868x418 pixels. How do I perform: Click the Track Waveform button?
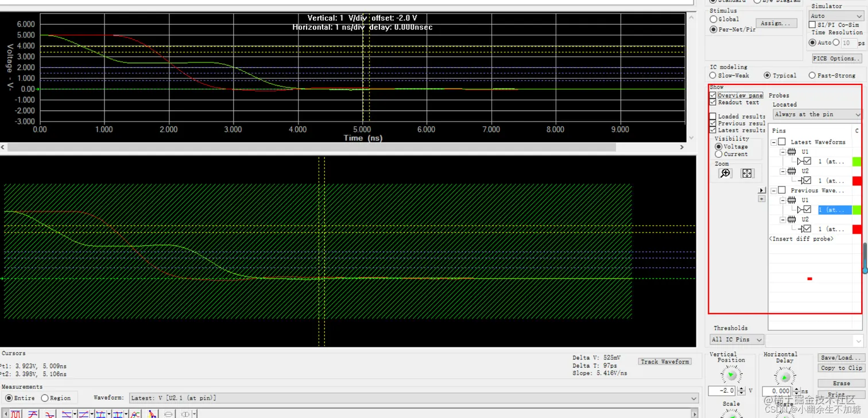point(664,361)
